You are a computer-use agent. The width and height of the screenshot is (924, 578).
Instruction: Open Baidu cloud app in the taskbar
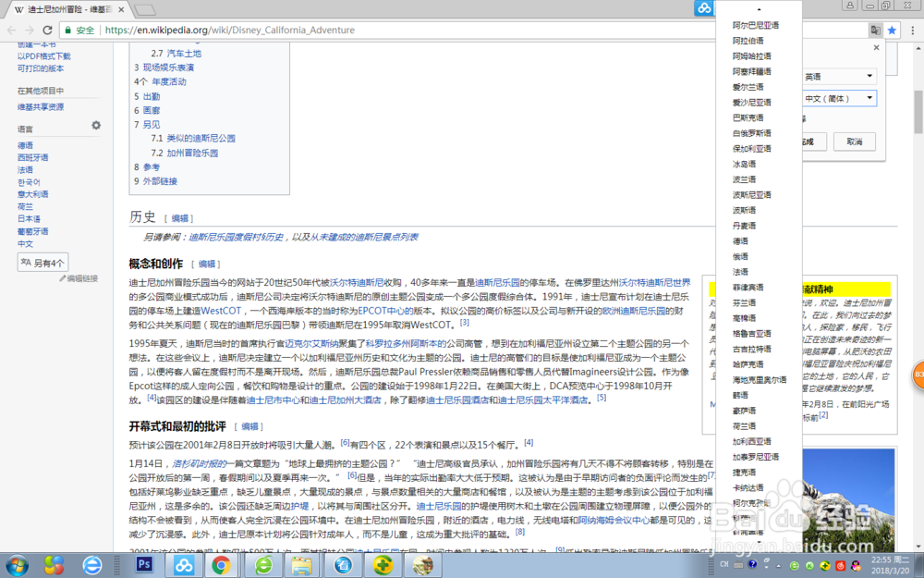tap(183, 565)
